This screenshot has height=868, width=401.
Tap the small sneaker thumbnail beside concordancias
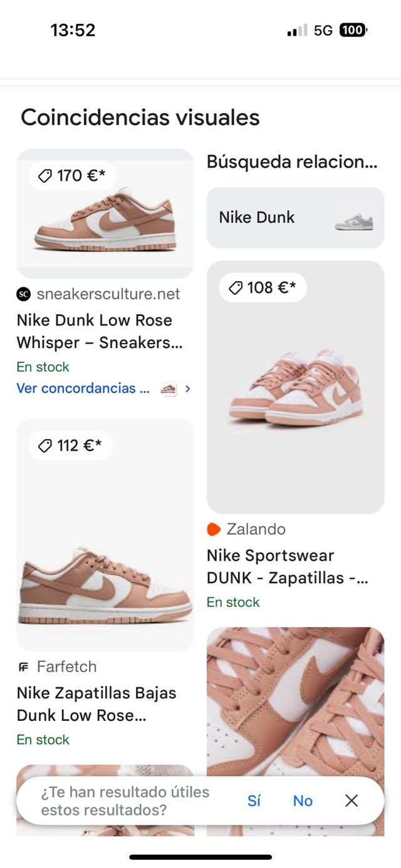point(169,389)
